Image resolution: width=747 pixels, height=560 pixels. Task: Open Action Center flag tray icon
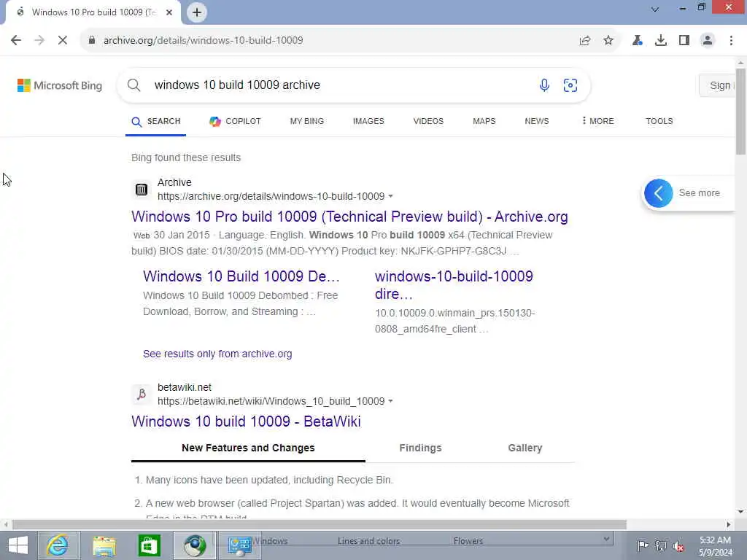(x=643, y=546)
